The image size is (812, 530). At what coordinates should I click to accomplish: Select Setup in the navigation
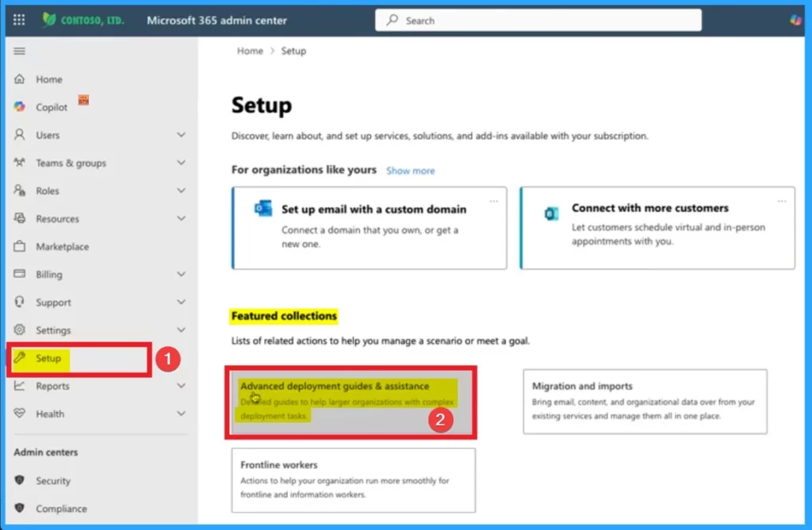pyautogui.click(x=48, y=358)
